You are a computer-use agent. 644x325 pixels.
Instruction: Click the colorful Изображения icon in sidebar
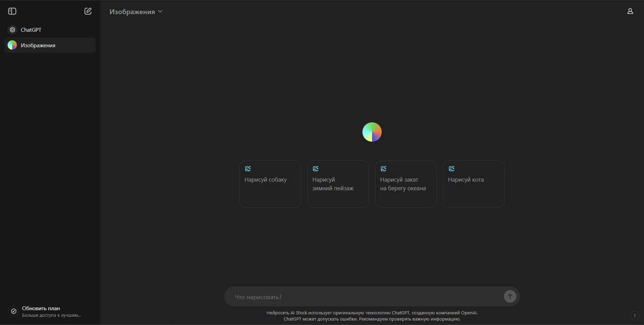[12, 45]
